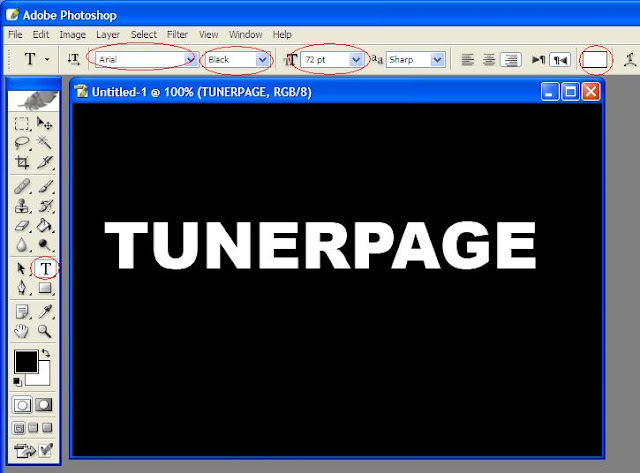The image size is (640, 473).
Task: Click inside the 72 pt size field
Action: point(326,60)
